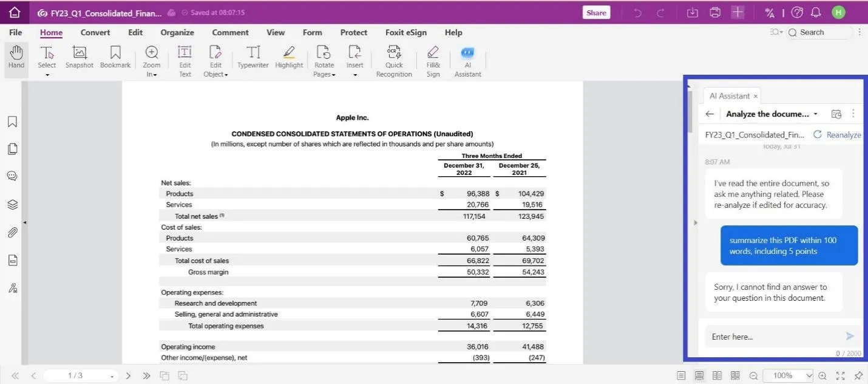Select the Hand tool

click(x=16, y=58)
